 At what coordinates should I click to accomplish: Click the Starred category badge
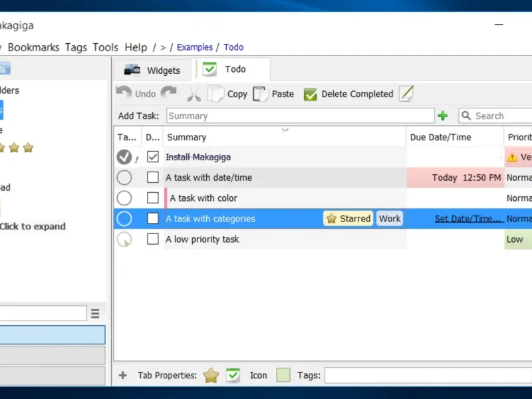coord(348,219)
